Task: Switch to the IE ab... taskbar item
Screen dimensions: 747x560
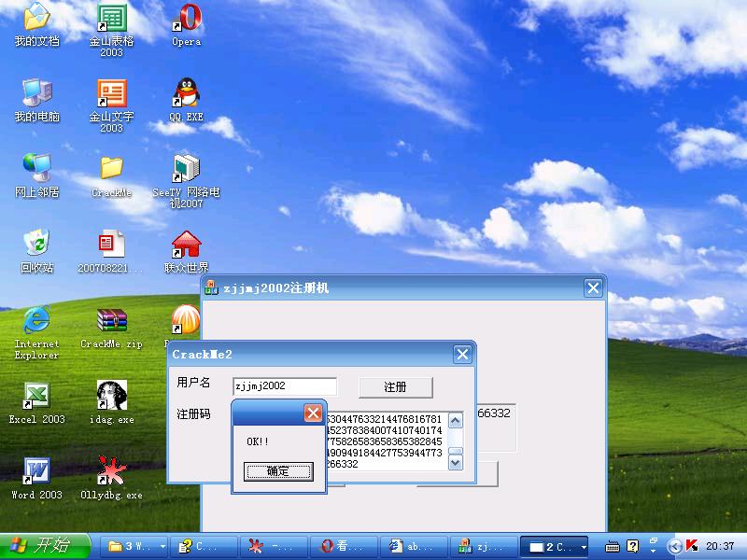Action: tap(414, 547)
